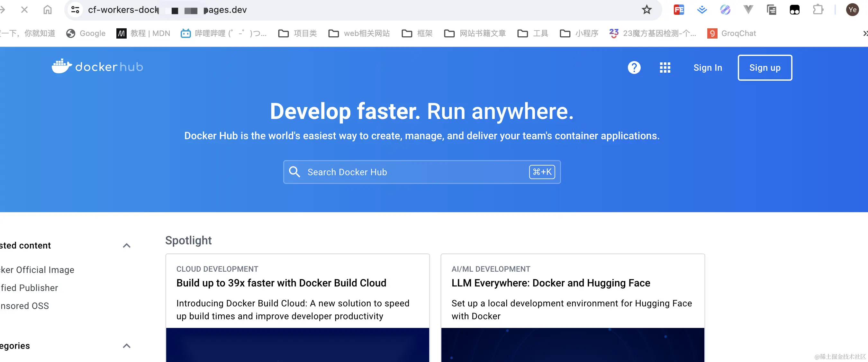868x362 pixels.
Task: Click the red FE extension icon
Action: [679, 10]
